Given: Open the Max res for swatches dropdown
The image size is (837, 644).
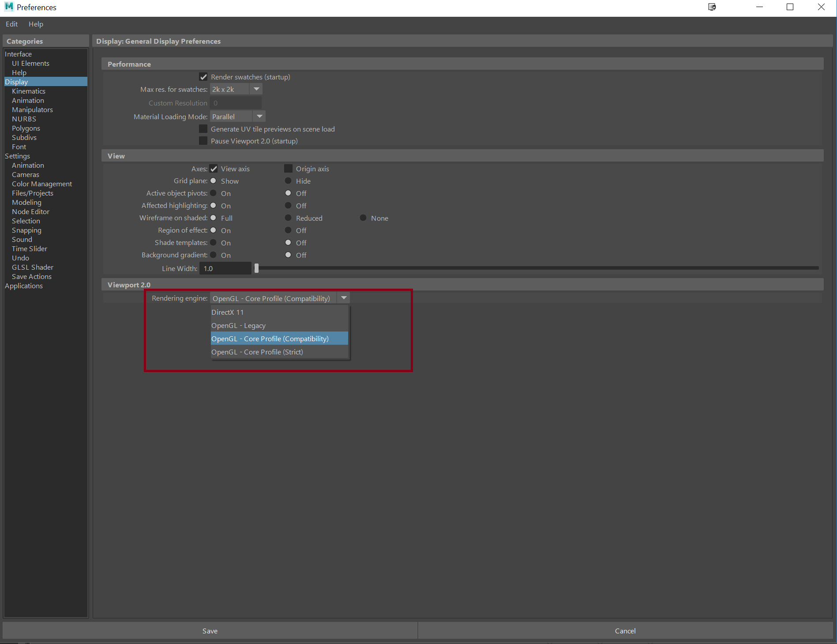Looking at the screenshot, I should (x=256, y=89).
